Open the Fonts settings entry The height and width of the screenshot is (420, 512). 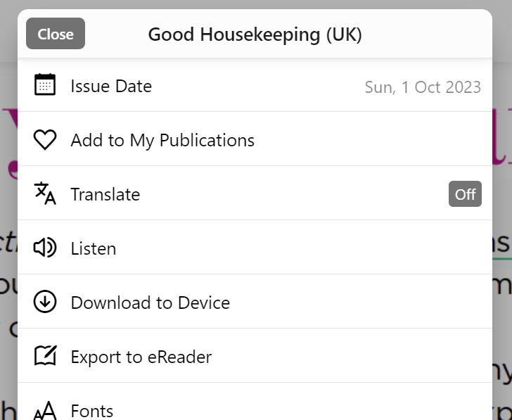click(x=92, y=410)
